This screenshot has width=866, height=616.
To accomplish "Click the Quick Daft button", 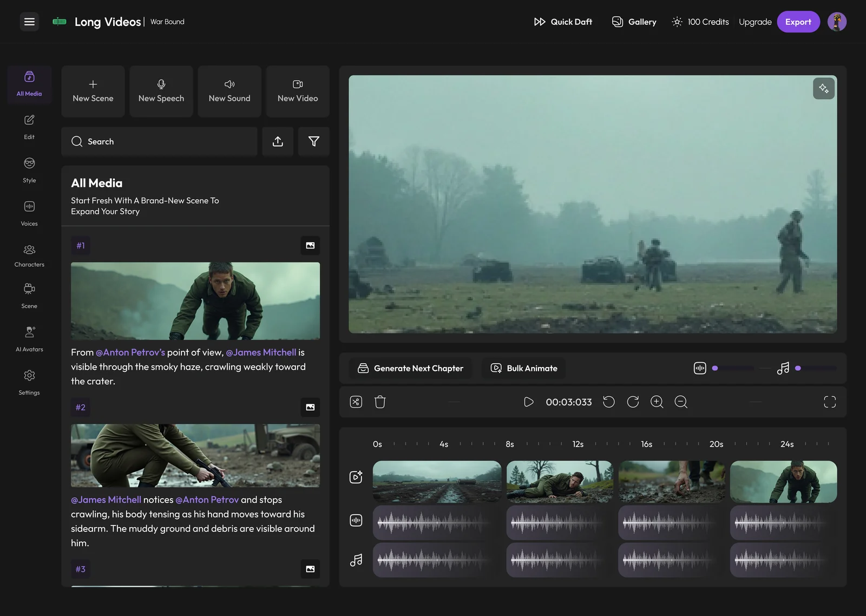I will (x=563, y=22).
